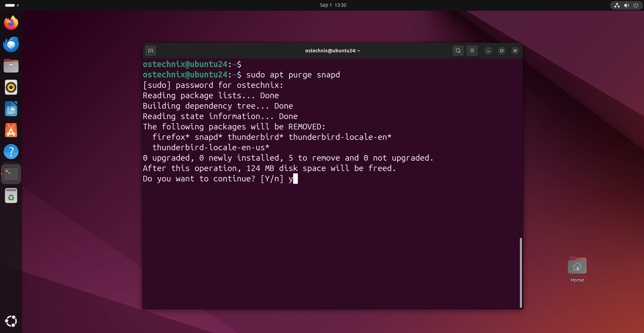Launch LibreOffice Writer
This screenshot has height=333, width=644.
(x=11, y=109)
